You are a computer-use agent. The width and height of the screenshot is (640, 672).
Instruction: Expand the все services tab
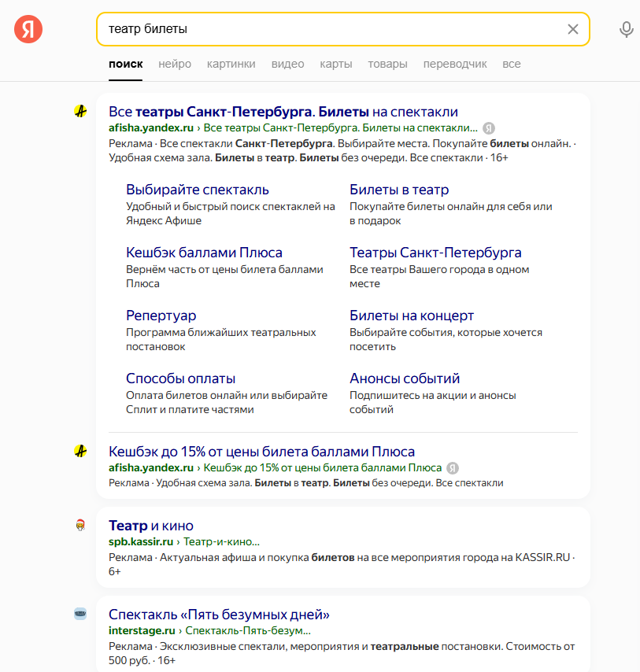[512, 65]
